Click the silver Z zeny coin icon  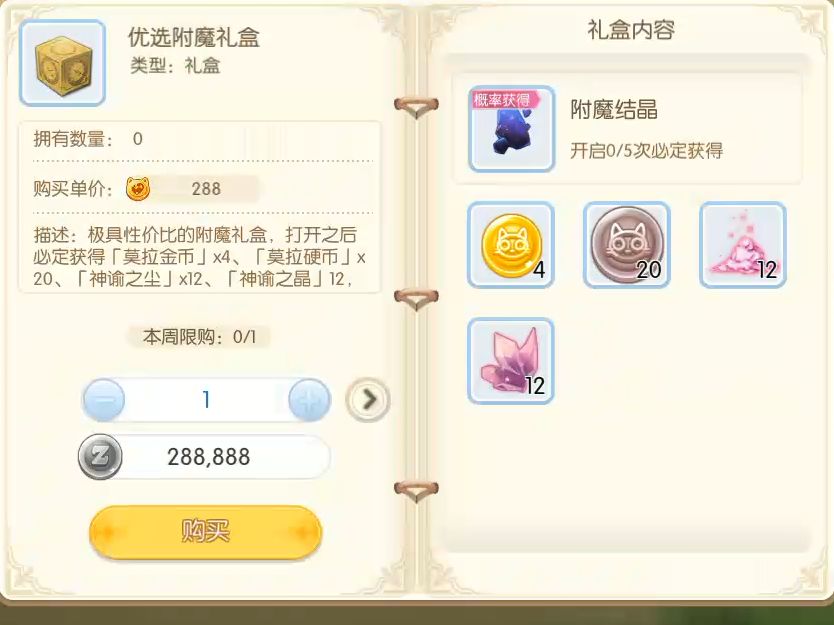(x=100, y=457)
